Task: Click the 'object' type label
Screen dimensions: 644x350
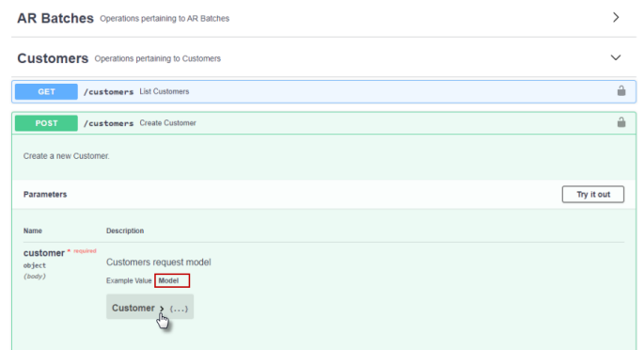Action: [x=35, y=265]
